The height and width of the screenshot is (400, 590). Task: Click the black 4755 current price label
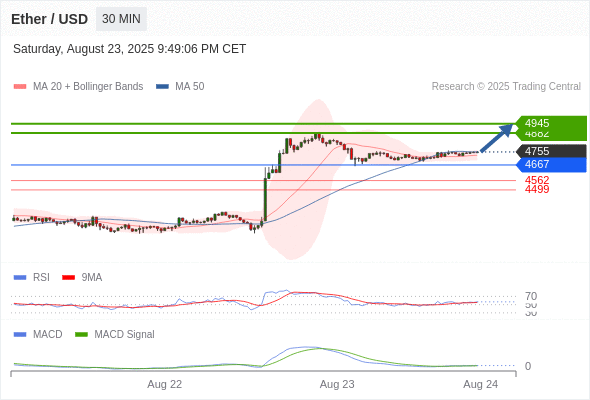(551, 151)
